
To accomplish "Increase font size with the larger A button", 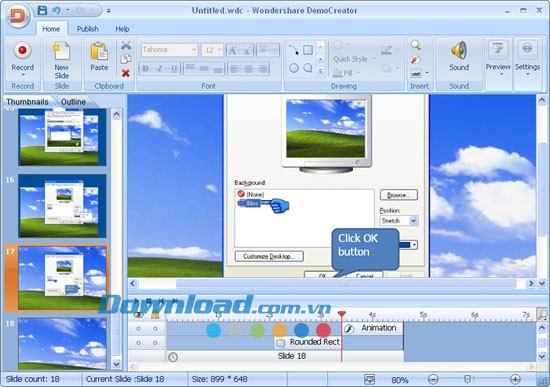I will pos(233,51).
